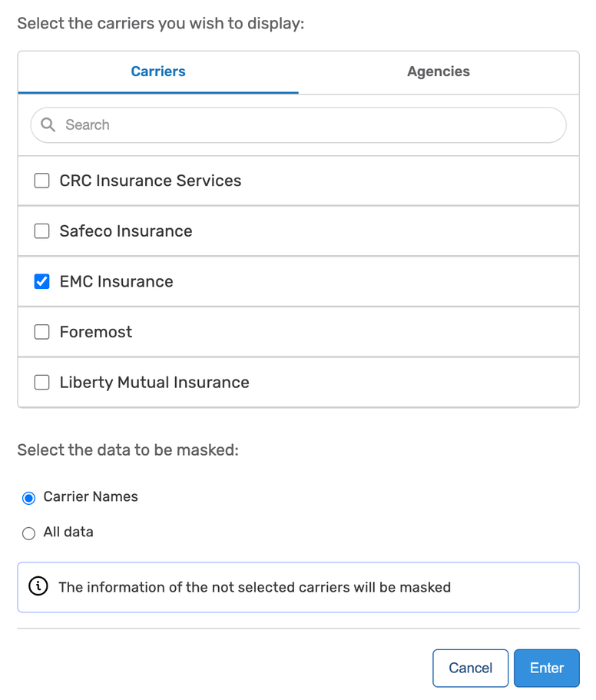
Task: Open the Agencies tab
Action: tap(439, 71)
